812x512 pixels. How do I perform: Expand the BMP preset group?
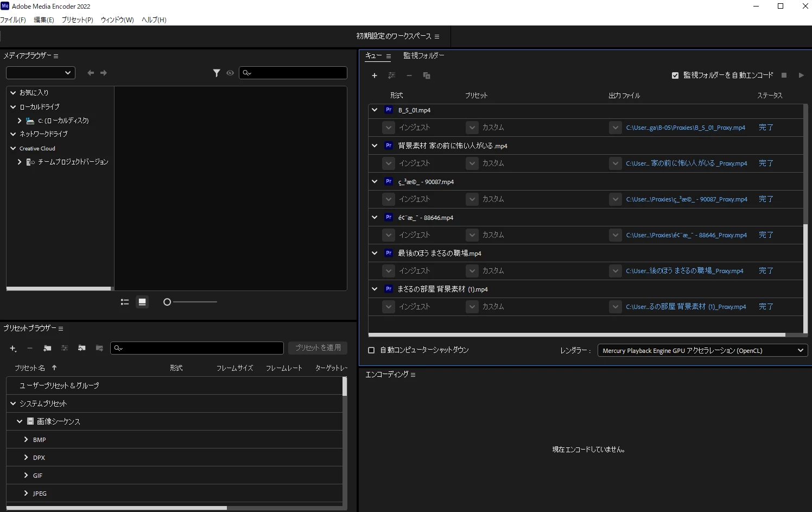click(x=26, y=439)
